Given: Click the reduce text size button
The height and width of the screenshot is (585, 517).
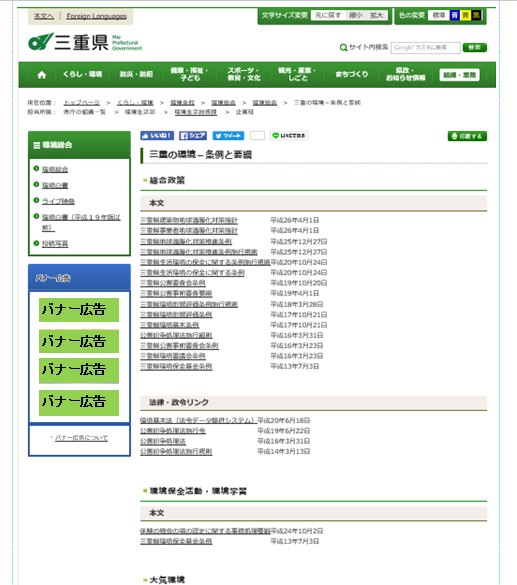Looking at the screenshot, I should pyautogui.click(x=355, y=15).
